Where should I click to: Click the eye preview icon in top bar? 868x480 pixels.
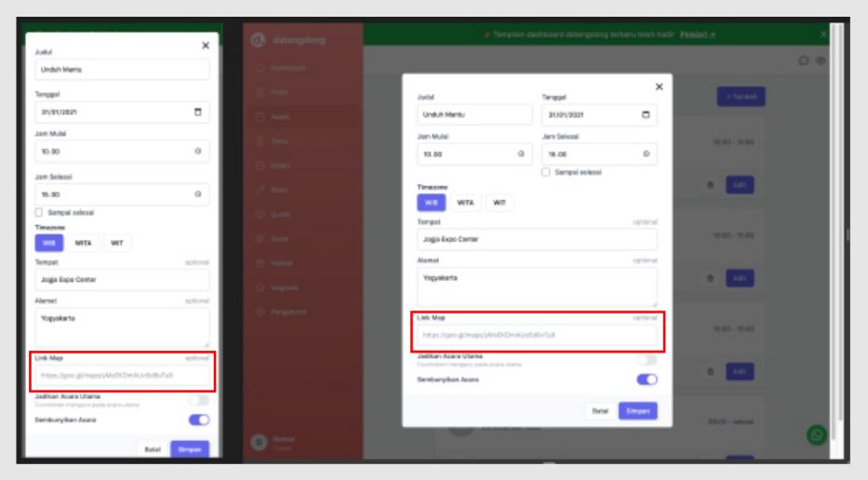(x=821, y=60)
